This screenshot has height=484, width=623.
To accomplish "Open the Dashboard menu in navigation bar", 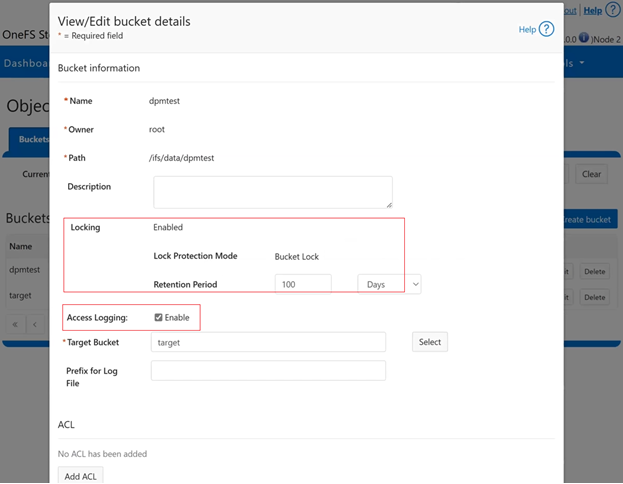I will click(28, 62).
